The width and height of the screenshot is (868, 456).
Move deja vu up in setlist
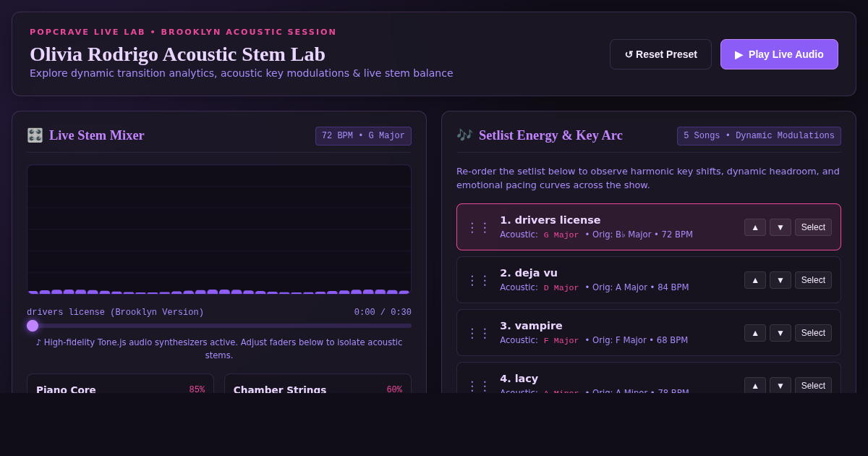point(755,280)
